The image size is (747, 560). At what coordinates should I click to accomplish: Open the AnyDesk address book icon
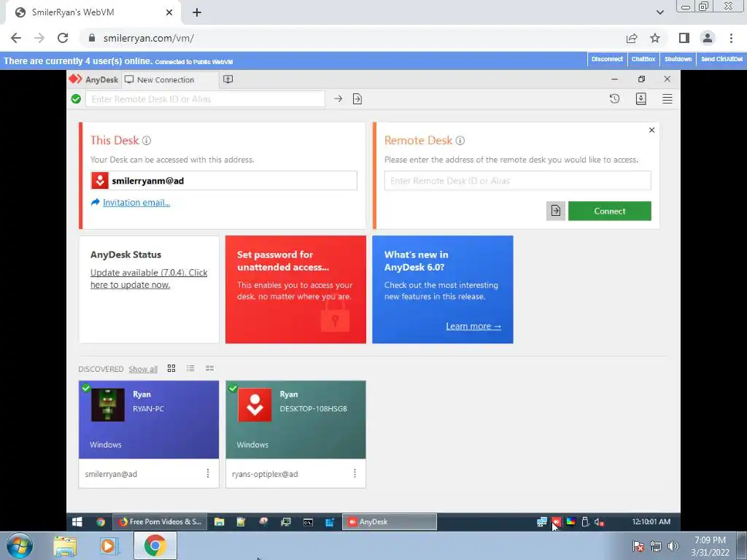640,98
